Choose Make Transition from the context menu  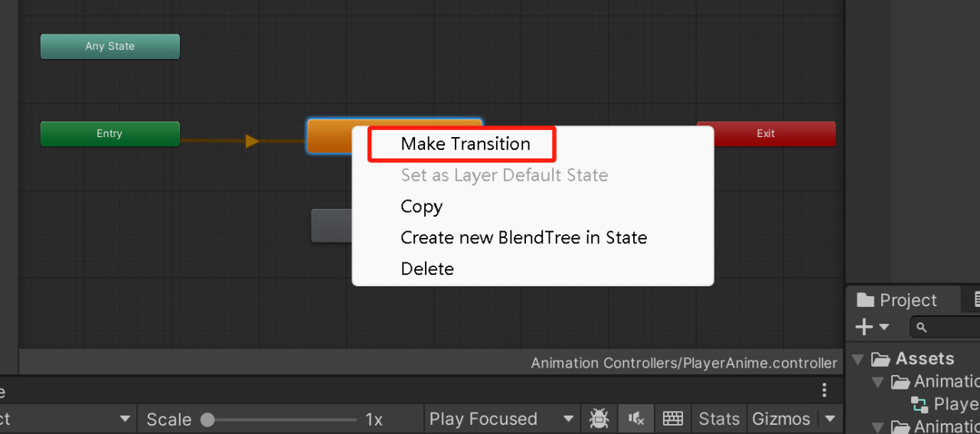[x=465, y=144]
